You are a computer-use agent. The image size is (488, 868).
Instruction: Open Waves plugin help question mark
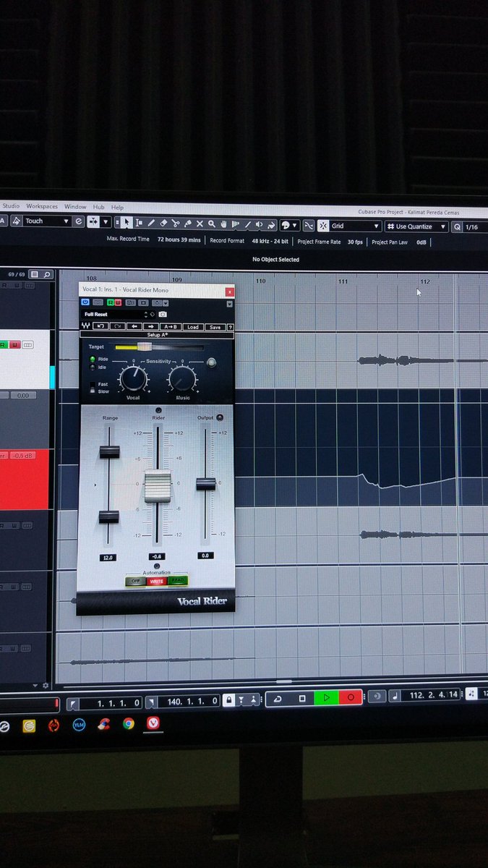pyautogui.click(x=231, y=327)
